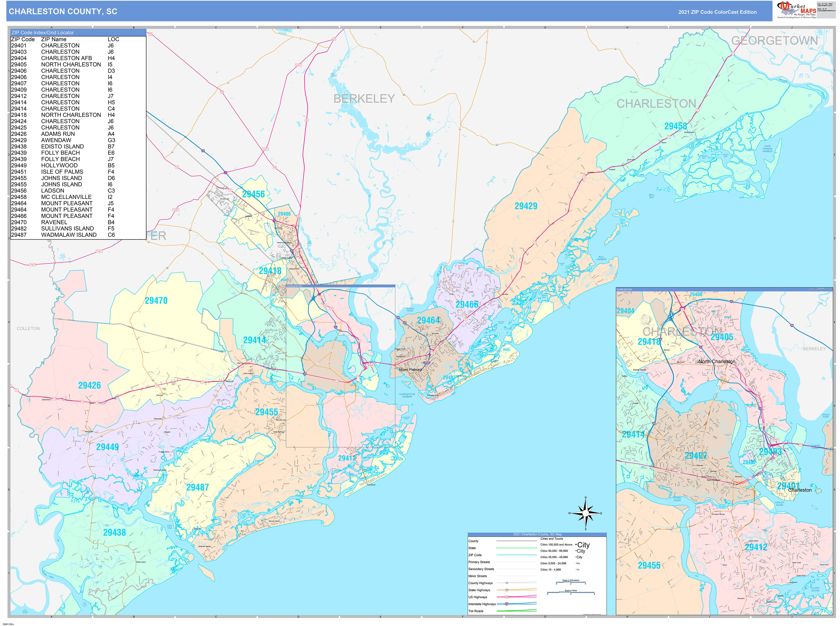Click the 29487 ZIP label on the map
Screen dimensions: 840x626
click(197, 487)
